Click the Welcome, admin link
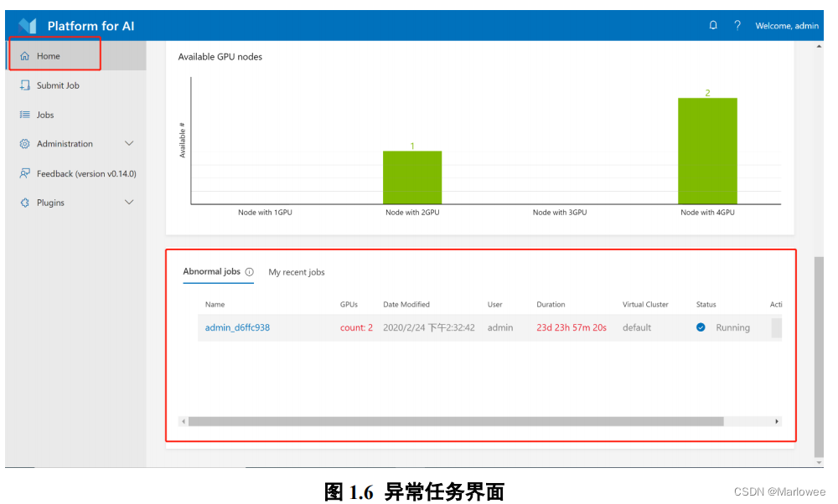 point(787,25)
